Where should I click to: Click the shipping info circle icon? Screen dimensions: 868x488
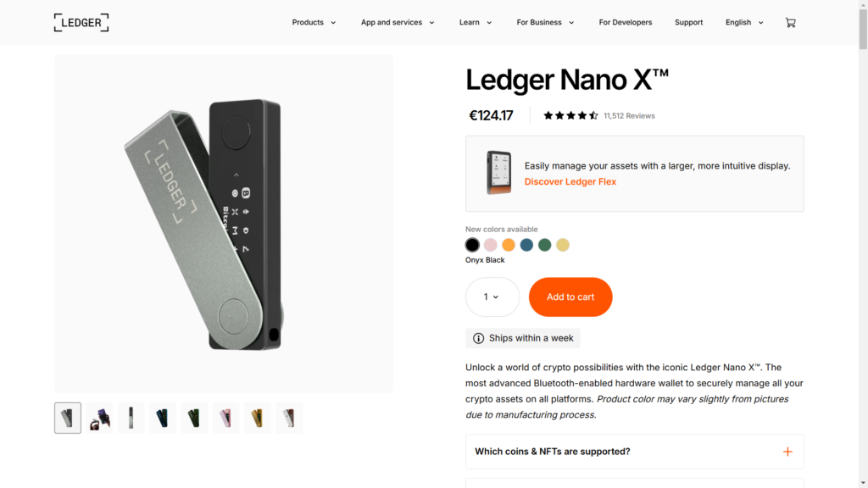(479, 338)
